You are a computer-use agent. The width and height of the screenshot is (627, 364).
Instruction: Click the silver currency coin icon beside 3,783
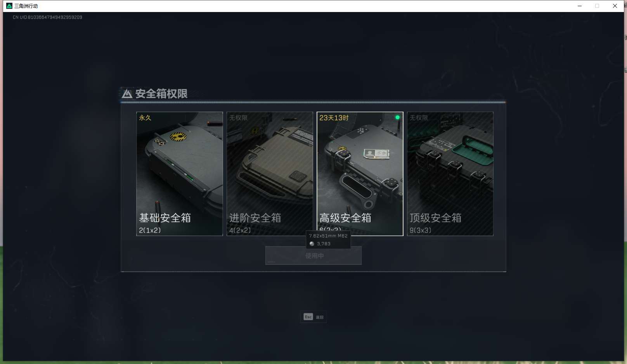312,244
